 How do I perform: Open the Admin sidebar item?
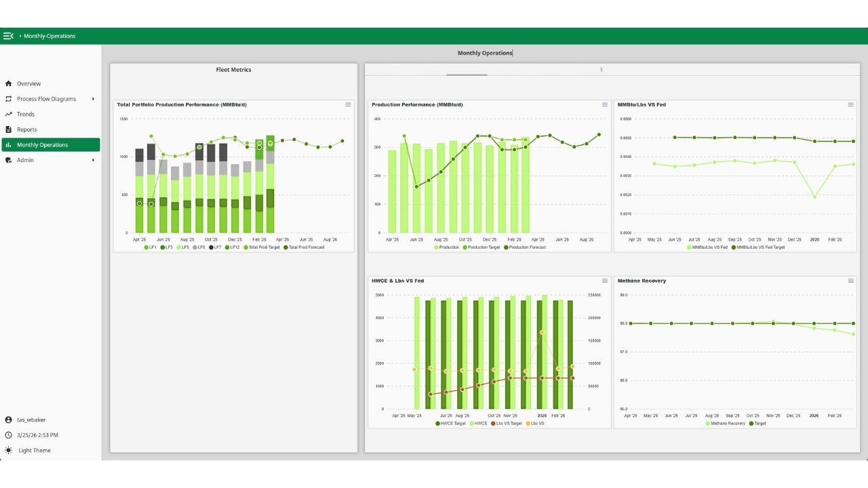pos(25,161)
